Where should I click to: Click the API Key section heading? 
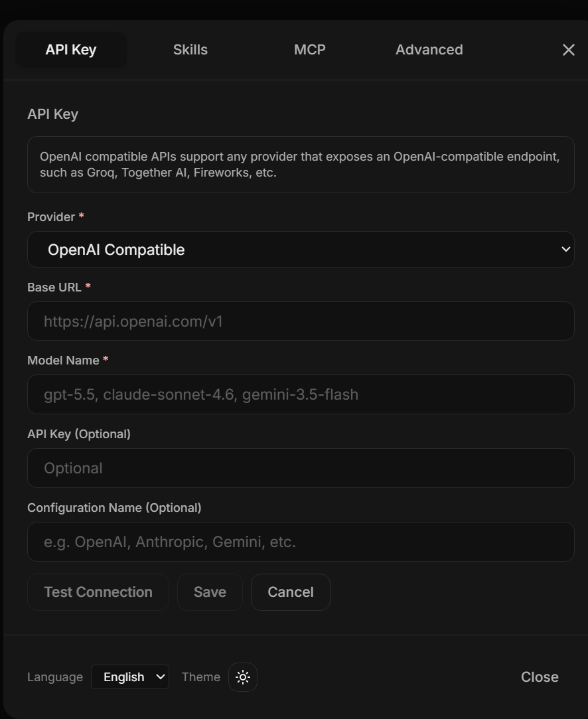pyautogui.click(x=52, y=114)
